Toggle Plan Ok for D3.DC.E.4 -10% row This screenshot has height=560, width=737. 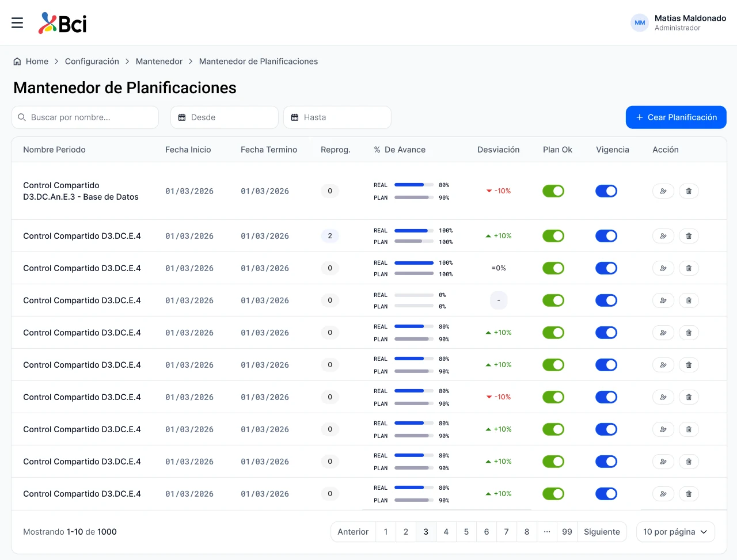(x=553, y=397)
